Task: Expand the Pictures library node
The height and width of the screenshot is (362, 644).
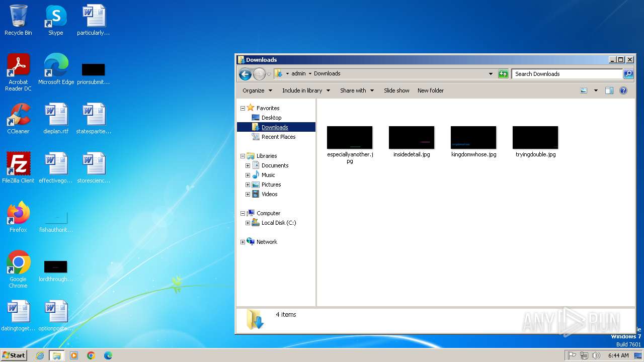Action: 248,185
